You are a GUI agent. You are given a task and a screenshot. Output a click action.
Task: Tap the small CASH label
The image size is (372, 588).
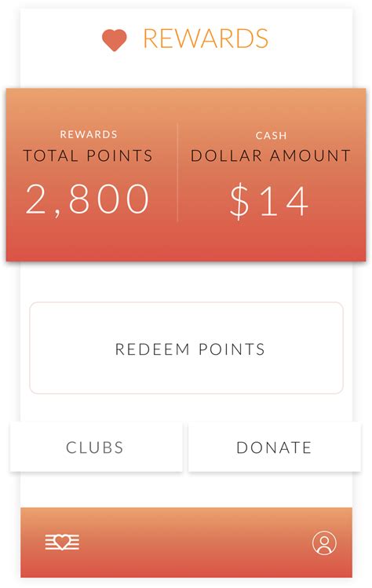tap(271, 135)
